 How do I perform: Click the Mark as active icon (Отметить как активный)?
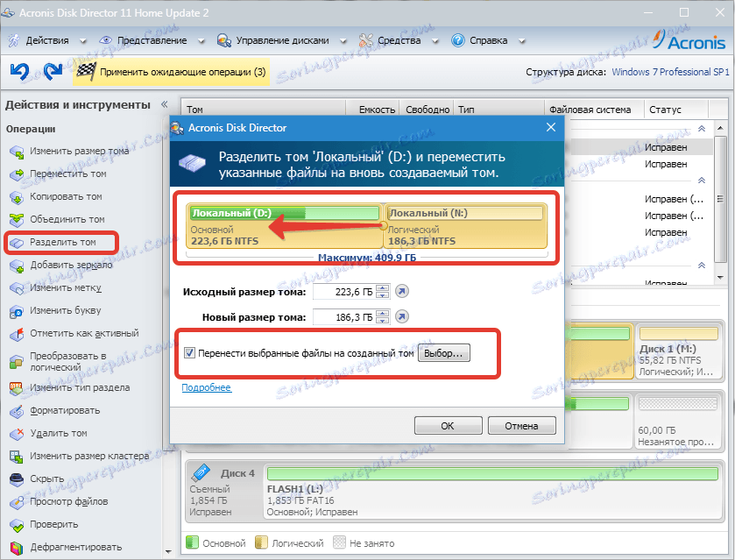[x=17, y=334]
